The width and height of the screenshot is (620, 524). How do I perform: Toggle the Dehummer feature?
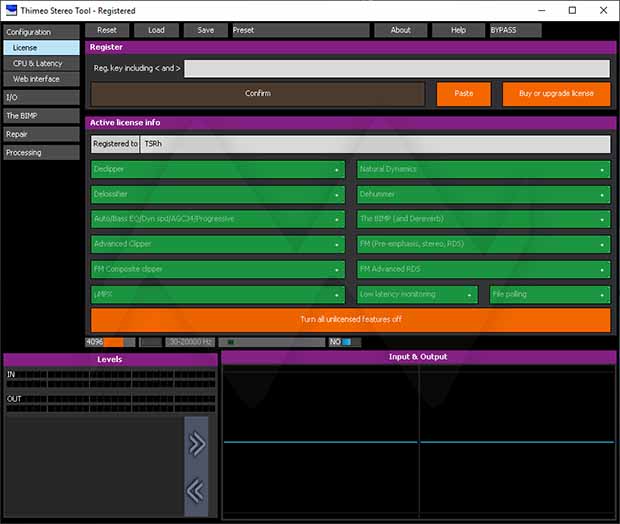point(484,195)
